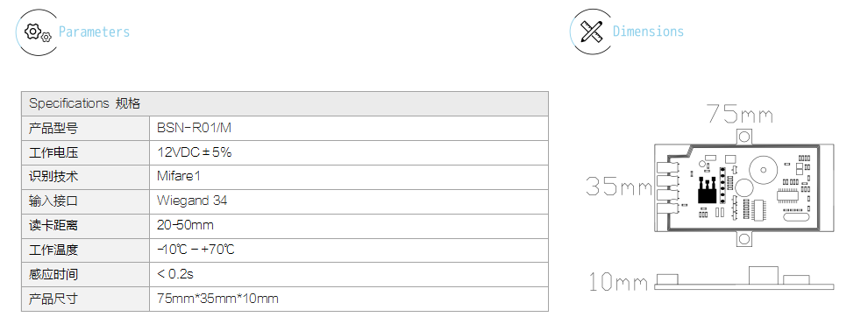Click the 产品型号 row label

[x=86, y=128]
